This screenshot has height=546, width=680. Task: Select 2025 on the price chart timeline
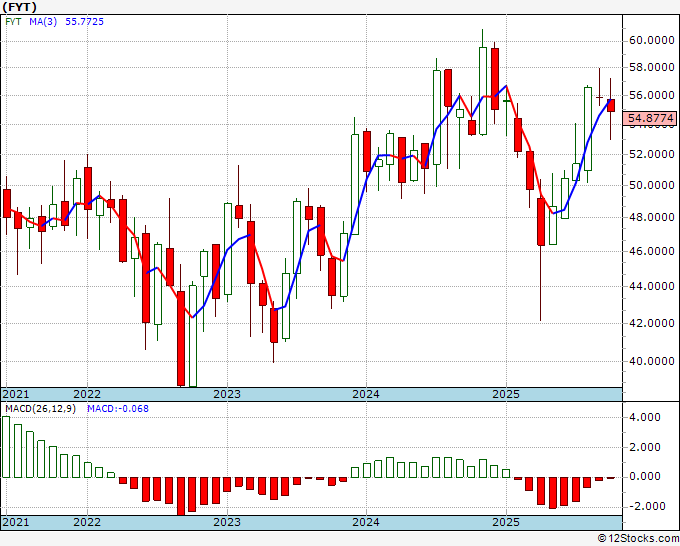[506, 394]
